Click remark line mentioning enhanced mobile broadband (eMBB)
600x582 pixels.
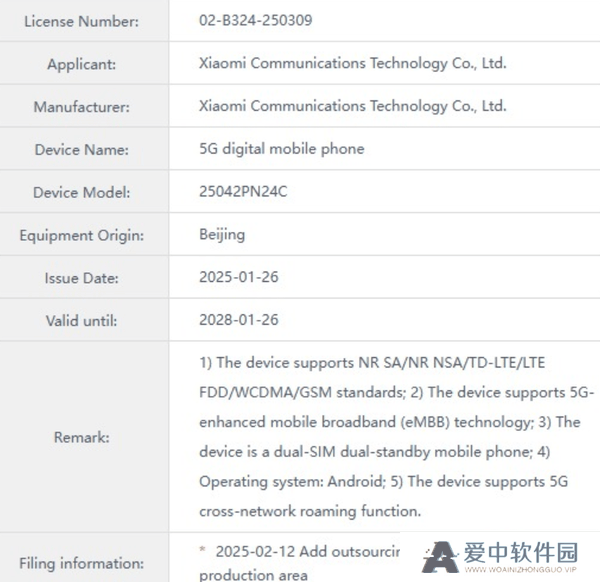(x=390, y=422)
